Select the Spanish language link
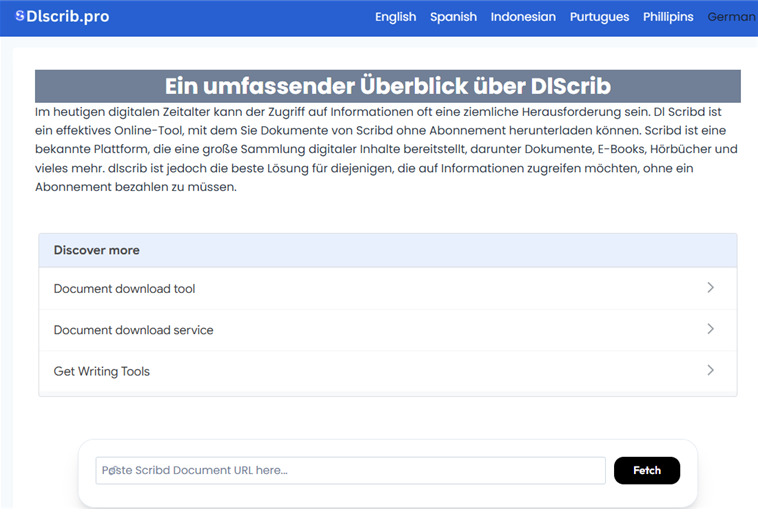Viewport: 758px width, 513px height. (x=453, y=17)
